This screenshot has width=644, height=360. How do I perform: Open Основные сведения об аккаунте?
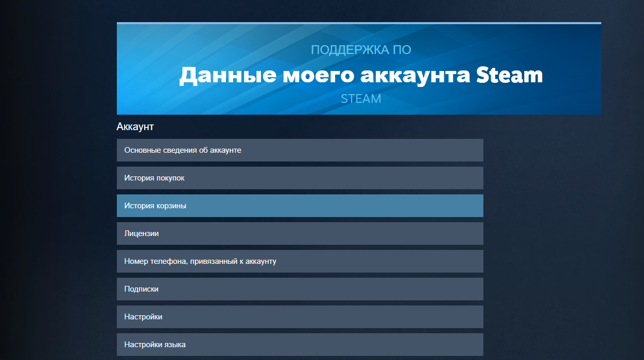coord(300,150)
